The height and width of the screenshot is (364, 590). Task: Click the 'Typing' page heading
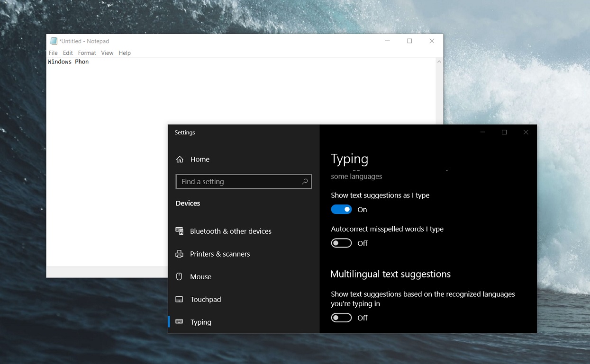click(349, 159)
